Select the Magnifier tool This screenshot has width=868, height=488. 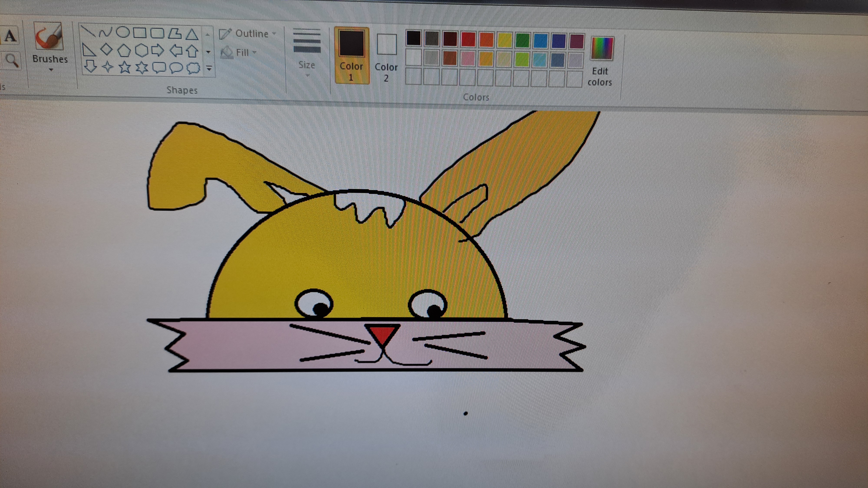coord(12,61)
